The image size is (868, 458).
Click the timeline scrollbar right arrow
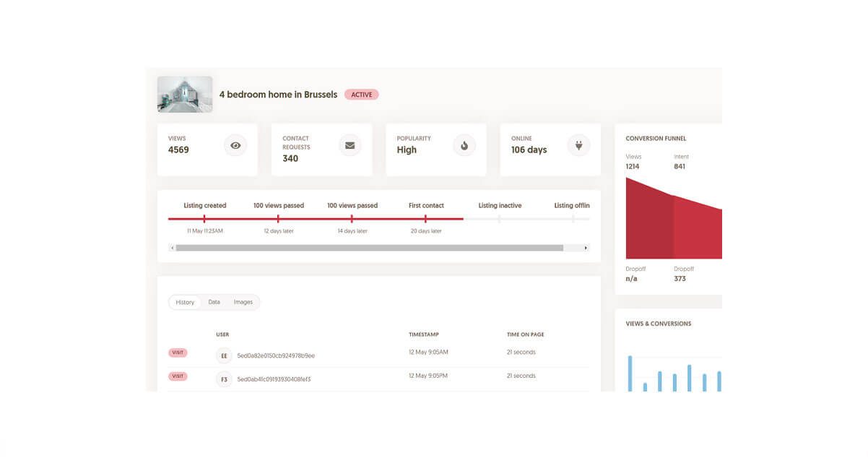(x=586, y=248)
